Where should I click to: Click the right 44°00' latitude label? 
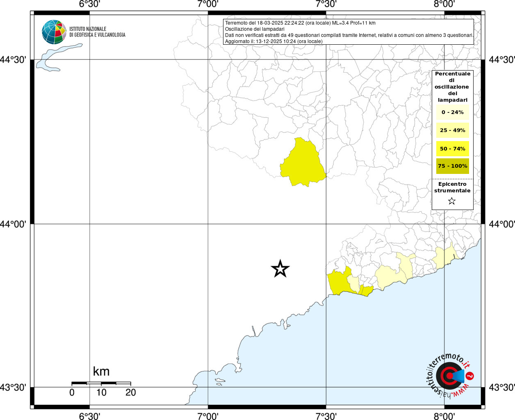[501, 224]
